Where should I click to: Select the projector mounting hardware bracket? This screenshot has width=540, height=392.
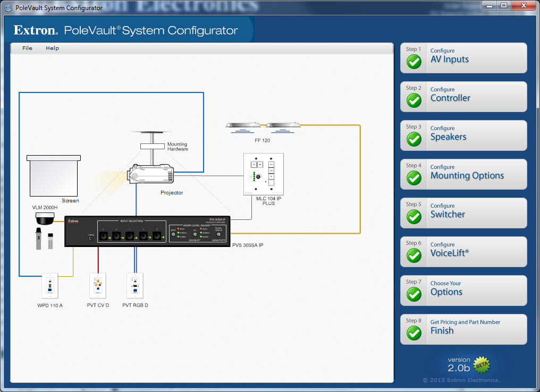click(x=152, y=146)
